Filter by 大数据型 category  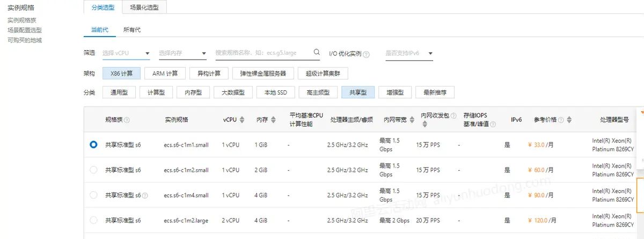[x=233, y=92]
